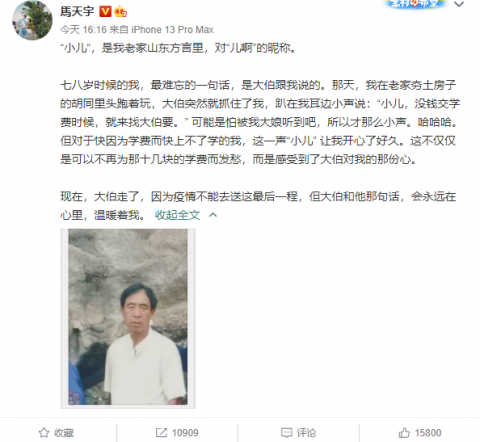Click the post's first paragraph text
The height and width of the screenshot is (442, 480).
point(178,48)
